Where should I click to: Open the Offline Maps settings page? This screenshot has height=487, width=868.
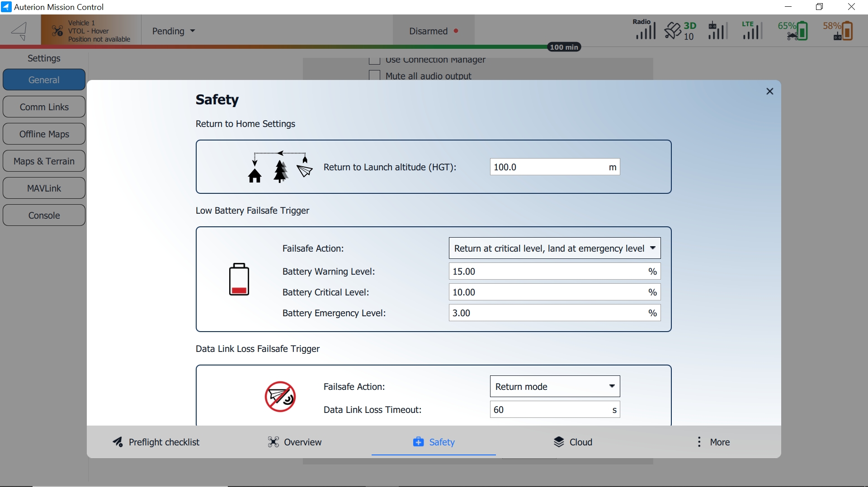(x=44, y=134)
